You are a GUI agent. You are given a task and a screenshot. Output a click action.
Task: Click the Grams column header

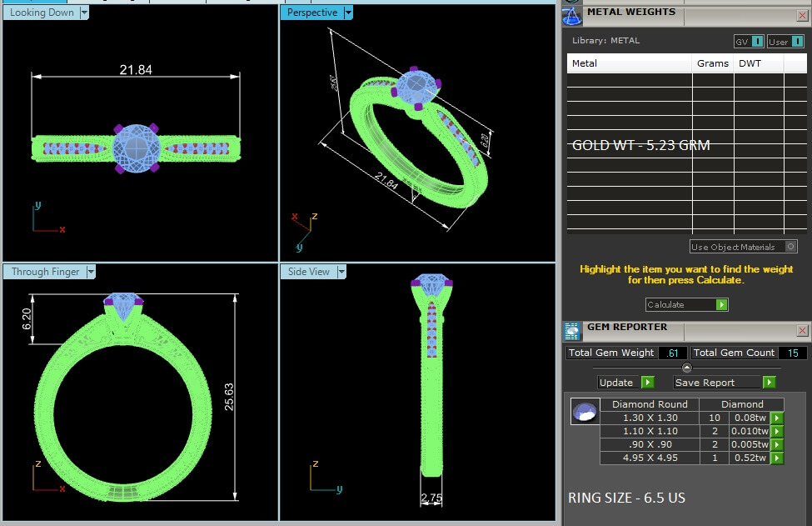[712, 63]
